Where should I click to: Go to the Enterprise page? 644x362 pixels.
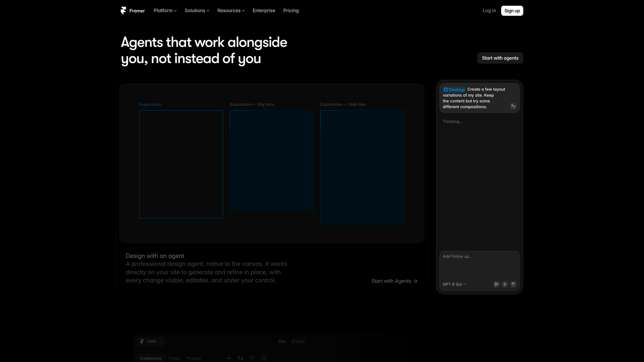[264, 11]
